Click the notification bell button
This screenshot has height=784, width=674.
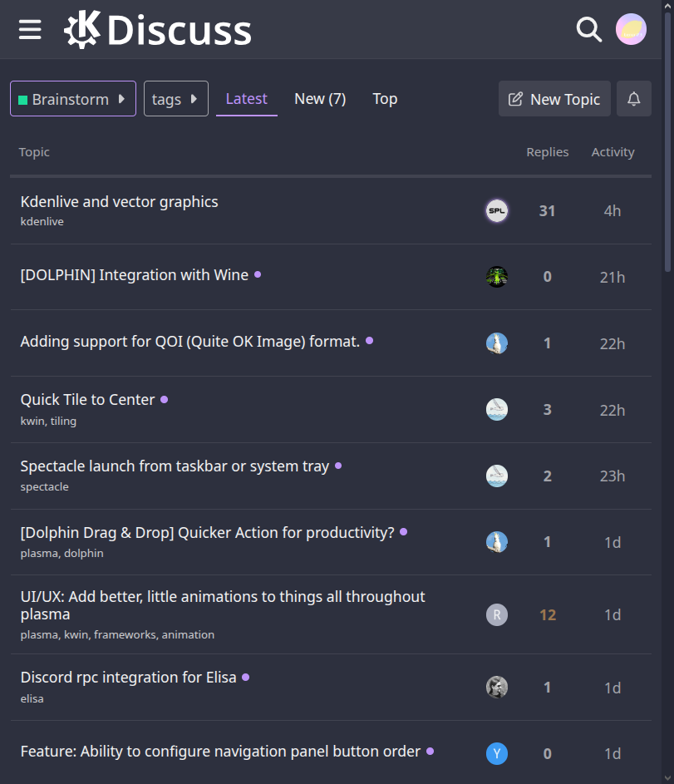pos(633,98)
